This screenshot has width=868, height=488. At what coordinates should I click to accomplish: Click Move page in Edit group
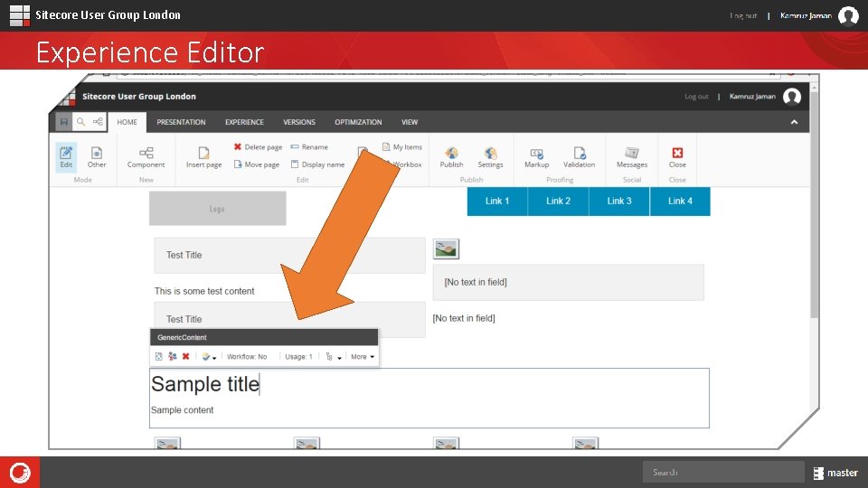click(x=256, y=164)
